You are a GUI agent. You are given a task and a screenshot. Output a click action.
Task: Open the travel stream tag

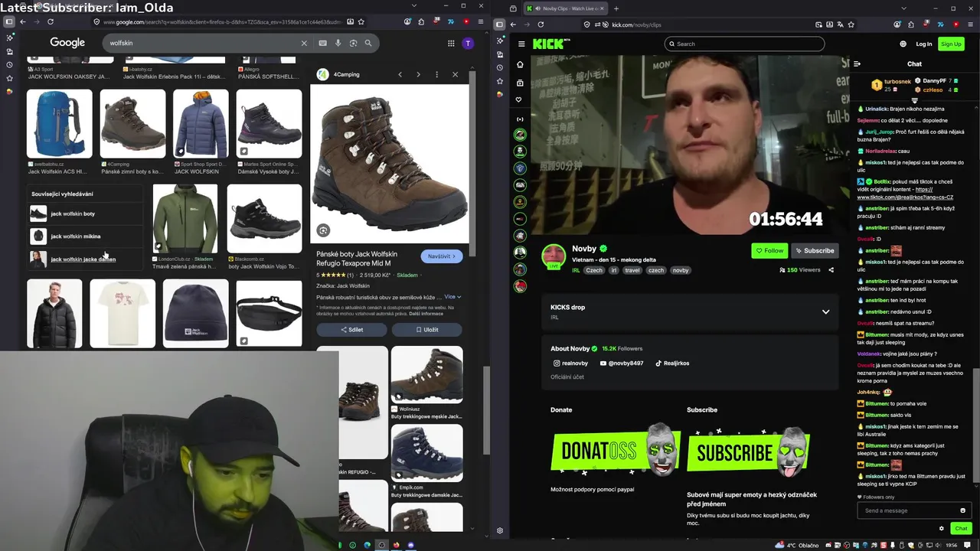coord(632,270)
